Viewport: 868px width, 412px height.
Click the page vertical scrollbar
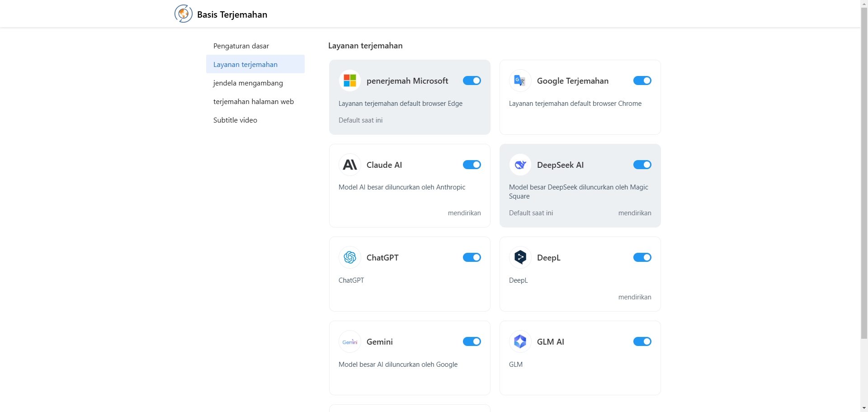point(864,174)
